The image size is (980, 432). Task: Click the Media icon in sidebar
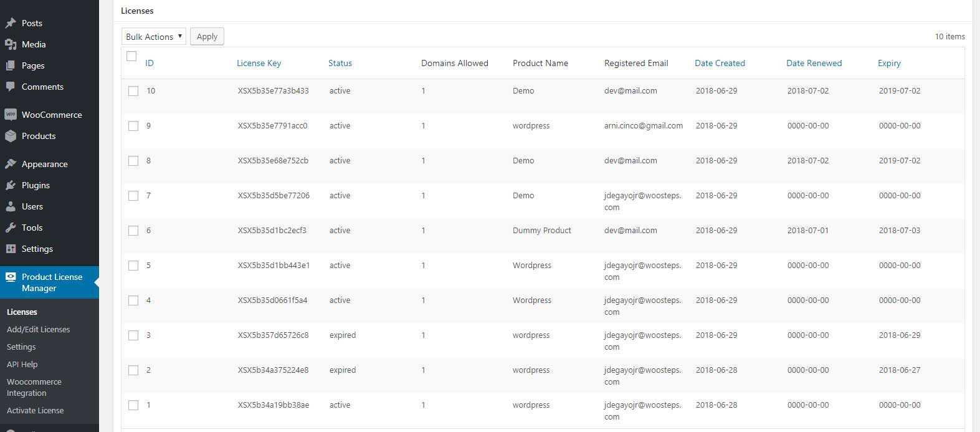pyautogui.click(x=11, y=44)
